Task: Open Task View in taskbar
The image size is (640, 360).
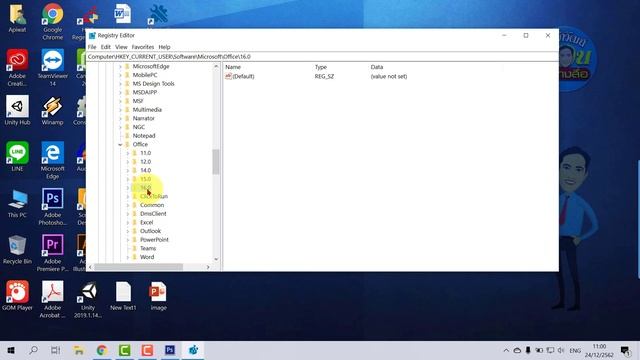Action: tap(56, 350)
